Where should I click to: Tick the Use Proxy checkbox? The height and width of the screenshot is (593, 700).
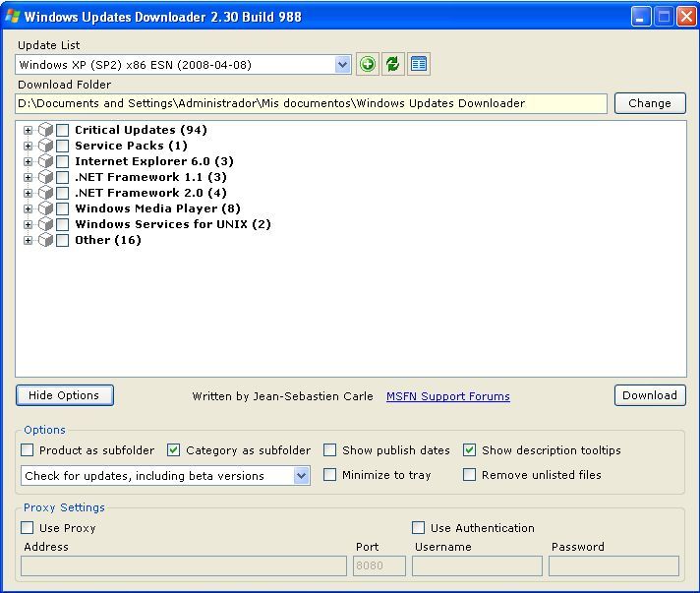tap(28, 528)
